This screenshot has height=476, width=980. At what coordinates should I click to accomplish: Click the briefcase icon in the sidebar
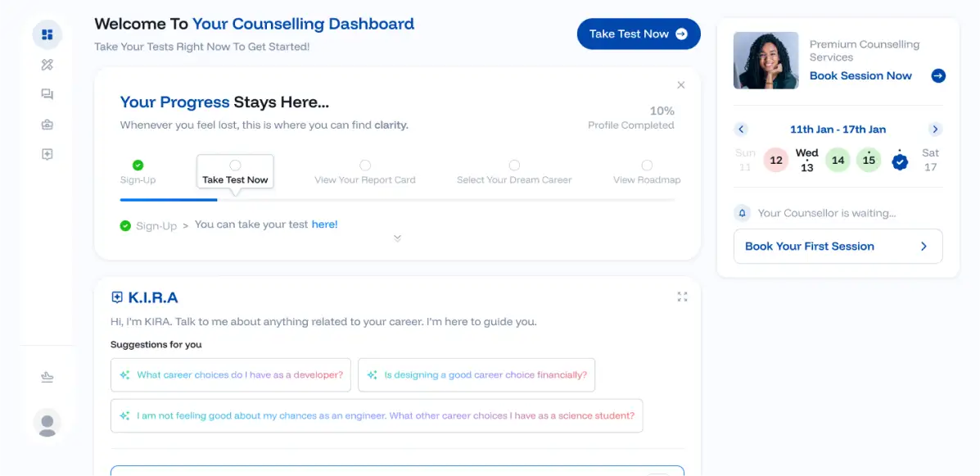(x=47, y=124)
